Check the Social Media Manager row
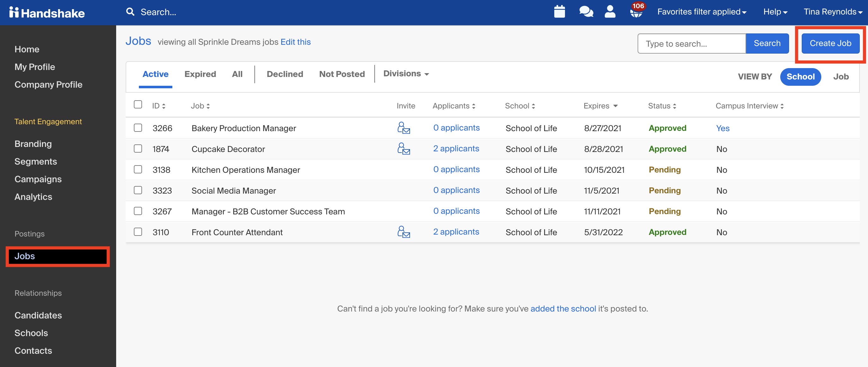 click(138, 190)
